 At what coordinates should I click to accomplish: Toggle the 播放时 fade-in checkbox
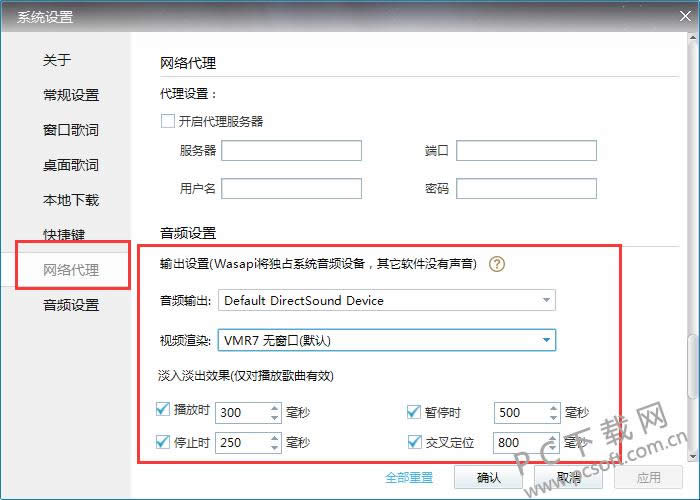pos(164,411)
